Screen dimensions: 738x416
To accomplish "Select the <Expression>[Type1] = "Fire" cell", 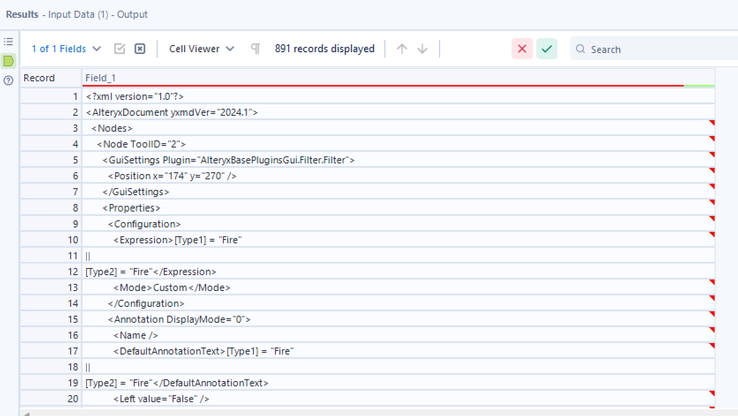I will point(398,240).
